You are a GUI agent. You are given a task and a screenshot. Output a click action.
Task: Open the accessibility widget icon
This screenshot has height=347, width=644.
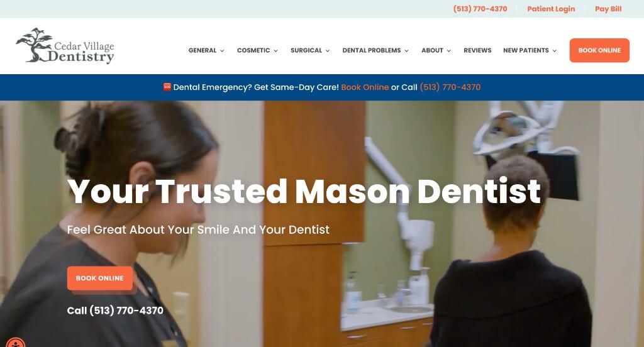[x=15, y=343]
